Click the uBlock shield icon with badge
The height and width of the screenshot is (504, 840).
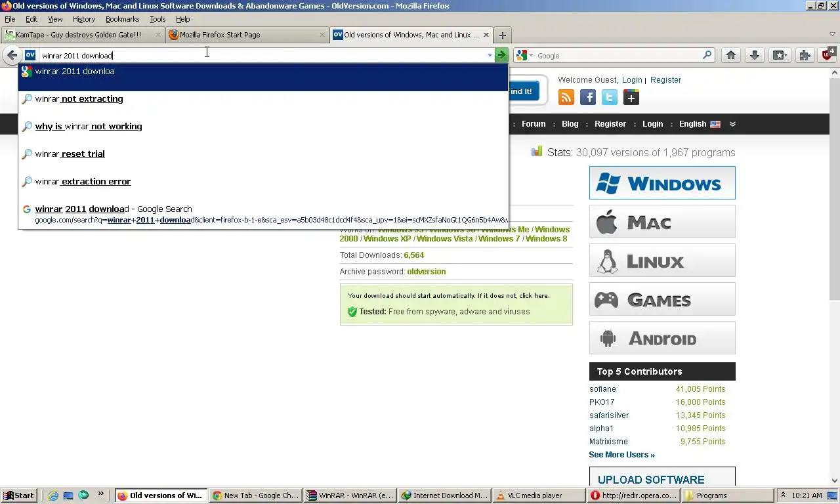828,54
